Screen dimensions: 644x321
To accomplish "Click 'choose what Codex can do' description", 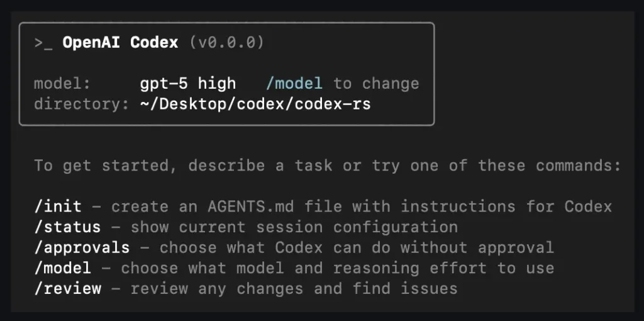I will click(357, 247).
